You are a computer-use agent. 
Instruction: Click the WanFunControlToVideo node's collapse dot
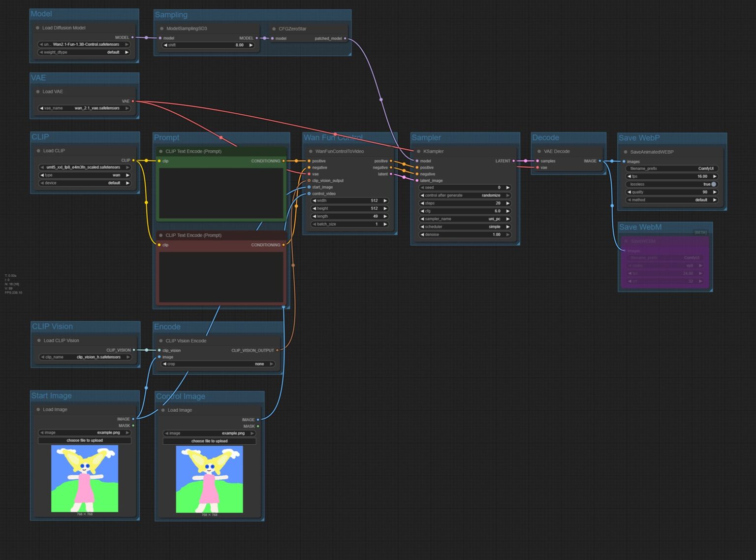tap(311, 151)
